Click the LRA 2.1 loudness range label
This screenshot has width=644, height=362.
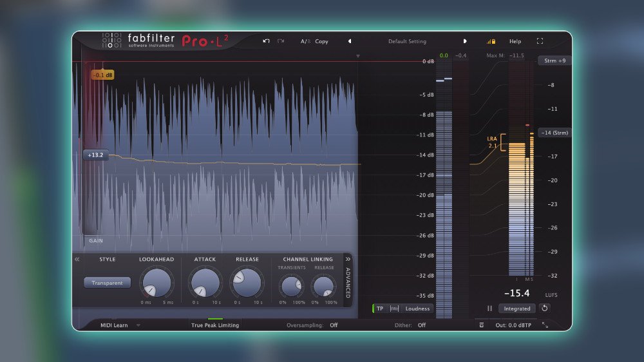(492, 142)
